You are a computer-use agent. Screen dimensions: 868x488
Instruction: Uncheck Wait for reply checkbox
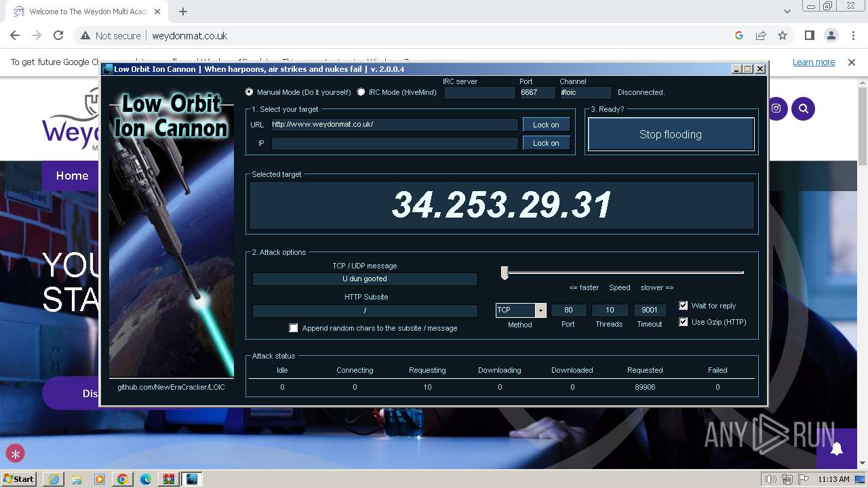coord(684,306)
